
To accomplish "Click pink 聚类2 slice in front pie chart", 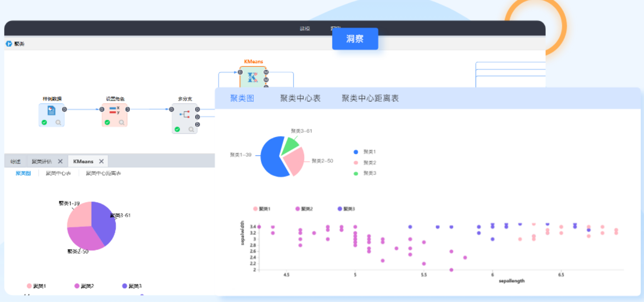I will [295, 161].
